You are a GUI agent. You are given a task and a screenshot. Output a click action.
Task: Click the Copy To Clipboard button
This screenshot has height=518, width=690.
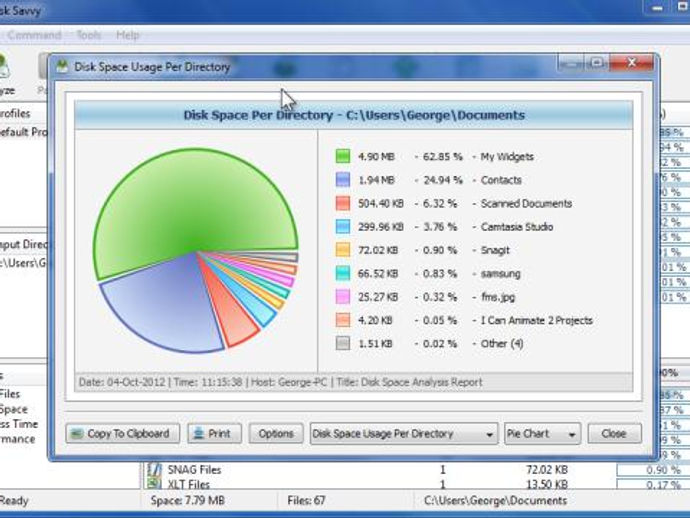point(123,434)
